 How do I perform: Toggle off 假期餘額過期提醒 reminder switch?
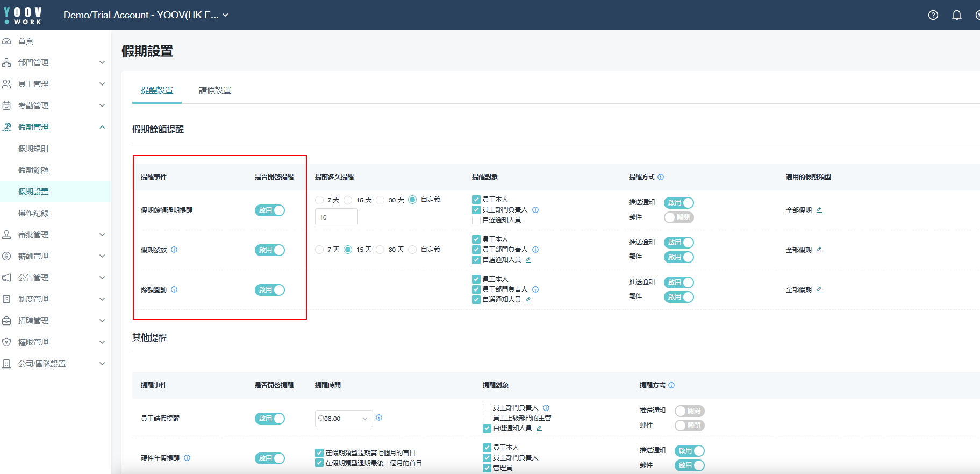click(270, 210)
